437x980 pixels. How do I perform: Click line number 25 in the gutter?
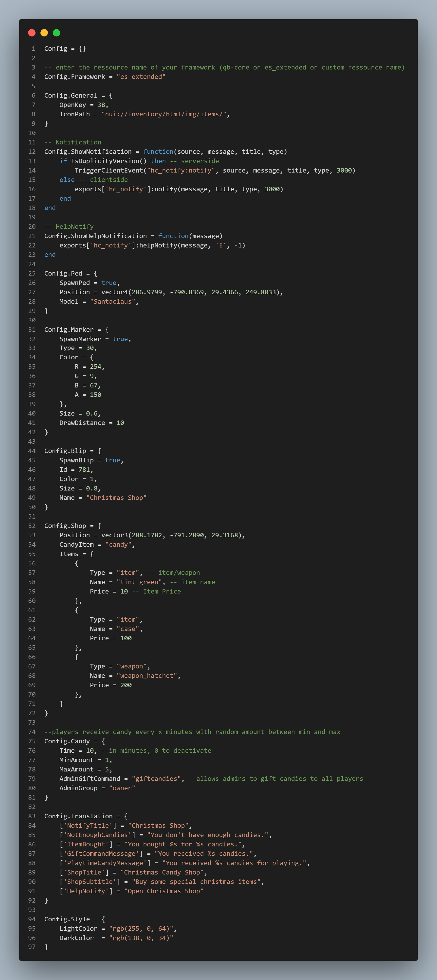[32, 274]
